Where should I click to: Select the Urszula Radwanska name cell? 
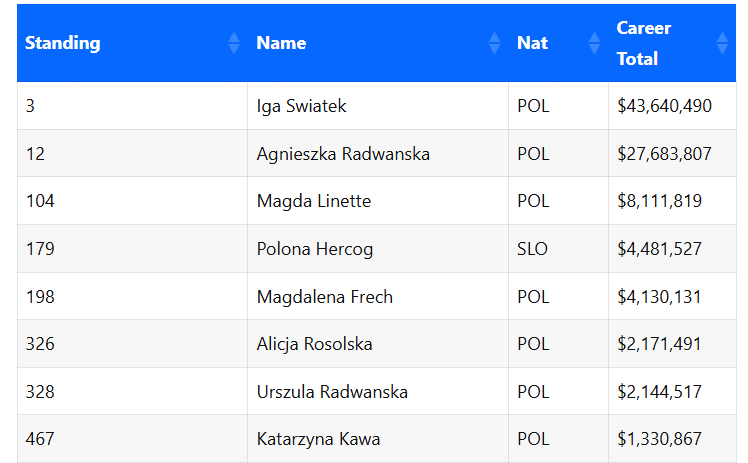pyautogui.click(x=332, y=392)
